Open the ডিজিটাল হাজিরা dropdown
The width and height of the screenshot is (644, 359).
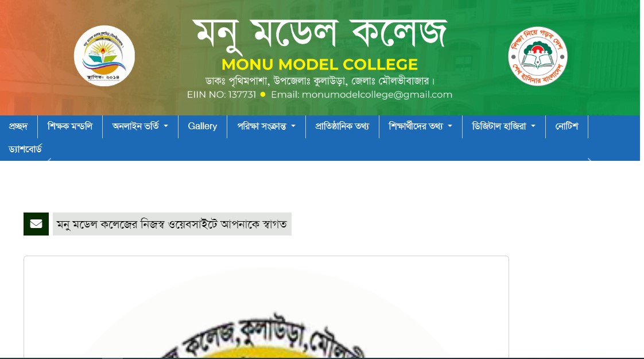click(x=503, y=126)
